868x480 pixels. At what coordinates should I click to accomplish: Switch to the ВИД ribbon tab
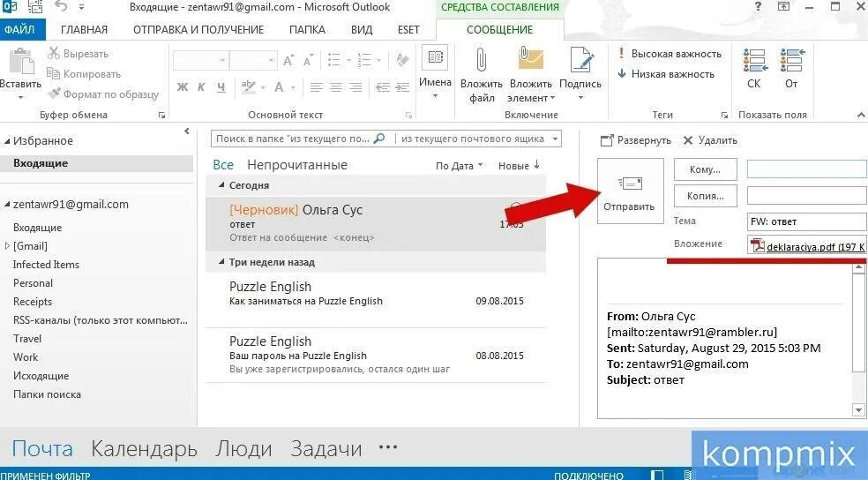tap(362, 30)
